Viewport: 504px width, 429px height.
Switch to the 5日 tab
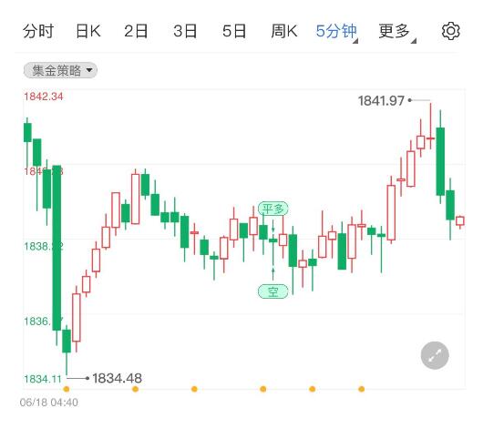coord(234,31)
